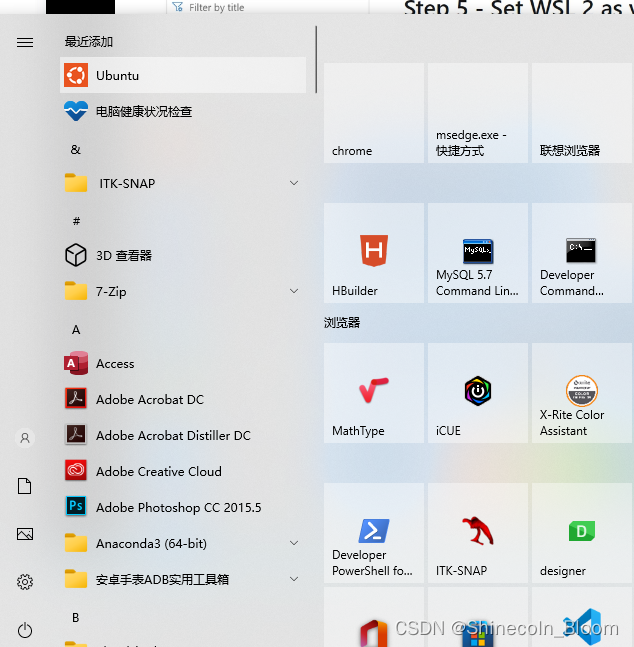This screenshot has width=634, height=647.
Task: Launch Ubuntu from recently added
Action: pos(183,75)
